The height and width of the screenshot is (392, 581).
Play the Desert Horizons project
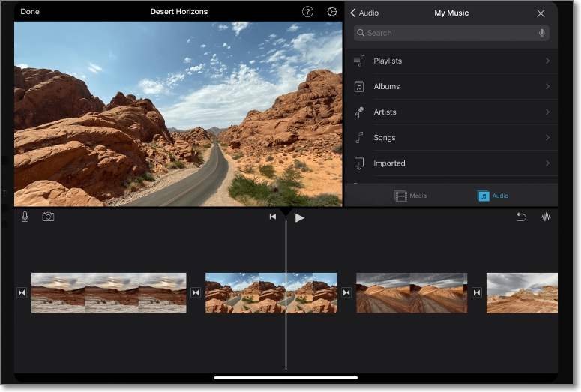299,217
